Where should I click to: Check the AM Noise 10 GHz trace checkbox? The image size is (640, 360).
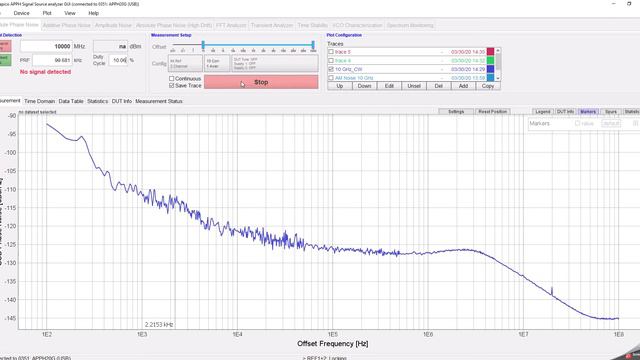[x=331, y=78]
